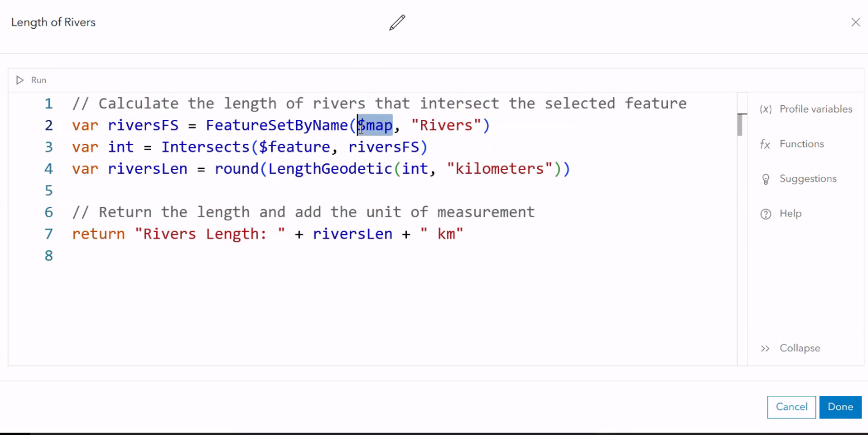Image resolution: width=868 pixels, height=435 pixels.
Task: Click the close X icon of the dialog
Action: click(x=855, y=22)
